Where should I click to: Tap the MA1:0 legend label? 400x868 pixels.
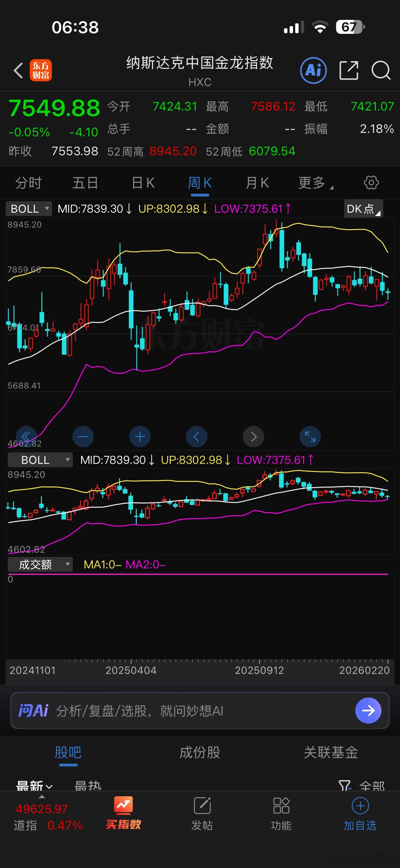102,564
